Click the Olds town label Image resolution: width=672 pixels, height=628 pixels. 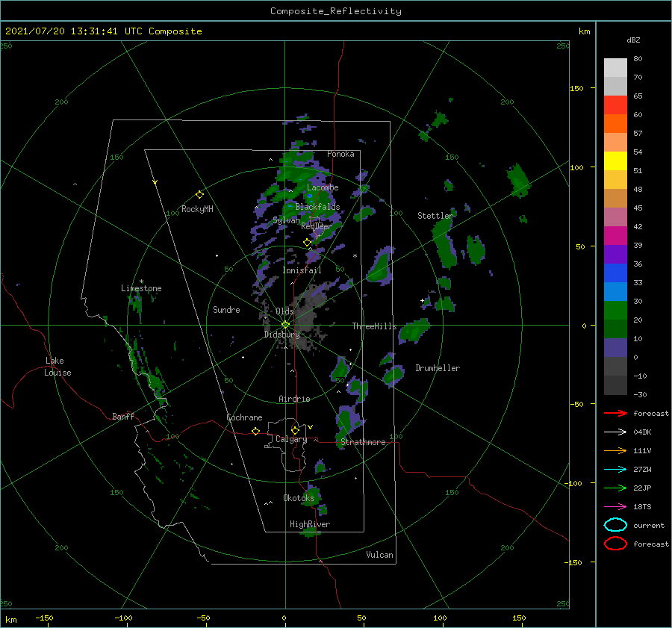(284, 311)
